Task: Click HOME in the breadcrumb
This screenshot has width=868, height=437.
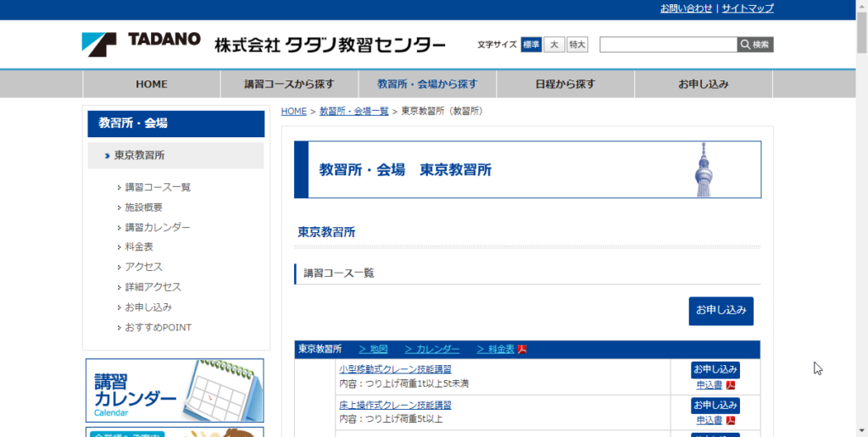Action: 293,111
